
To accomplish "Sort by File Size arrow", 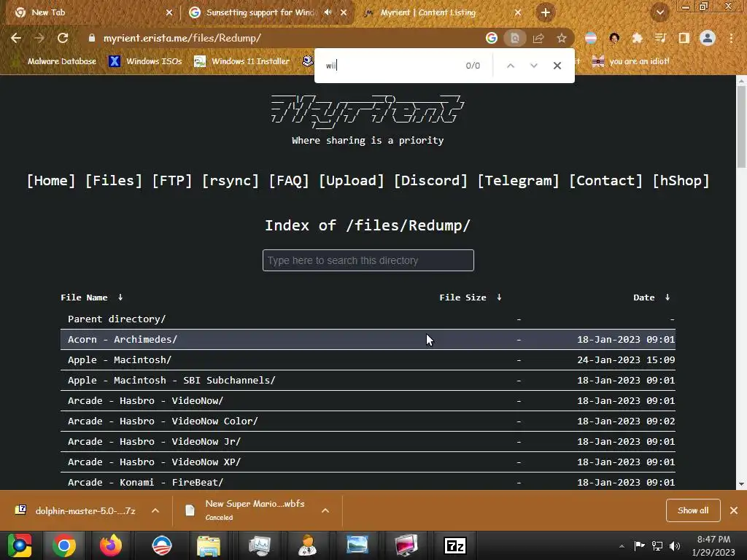I will click(x=499, y=297).
